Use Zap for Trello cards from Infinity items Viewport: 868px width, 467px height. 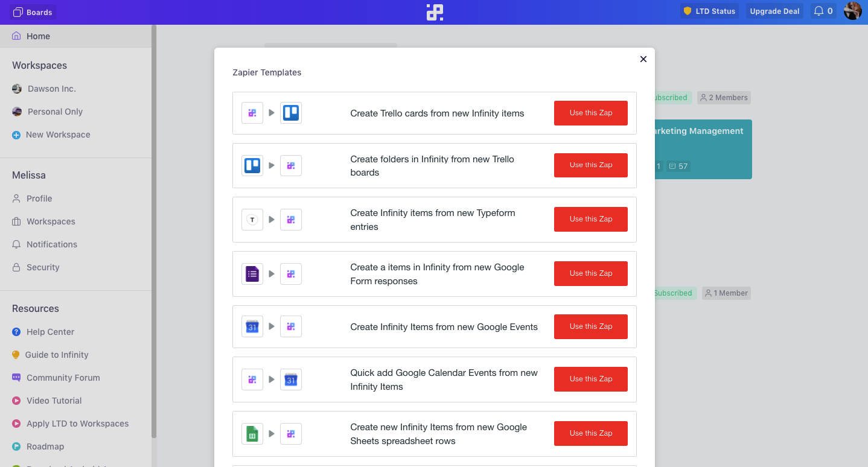[x=591, y=113]
